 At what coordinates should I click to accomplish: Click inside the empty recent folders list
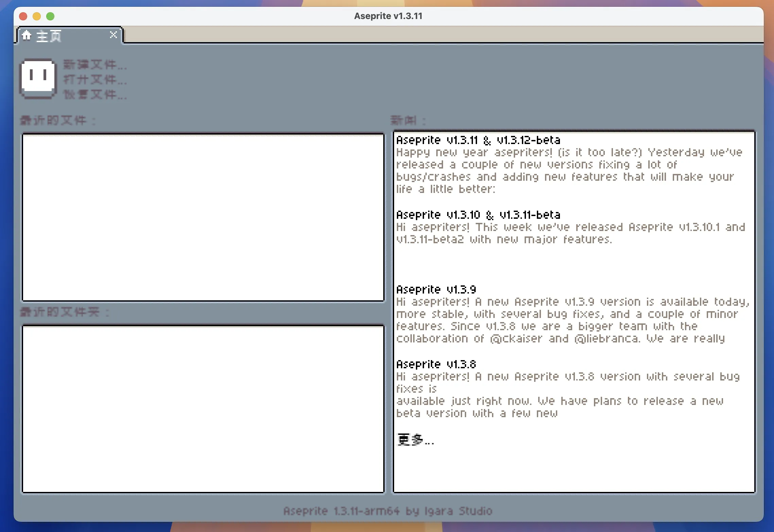click(203, 409)
